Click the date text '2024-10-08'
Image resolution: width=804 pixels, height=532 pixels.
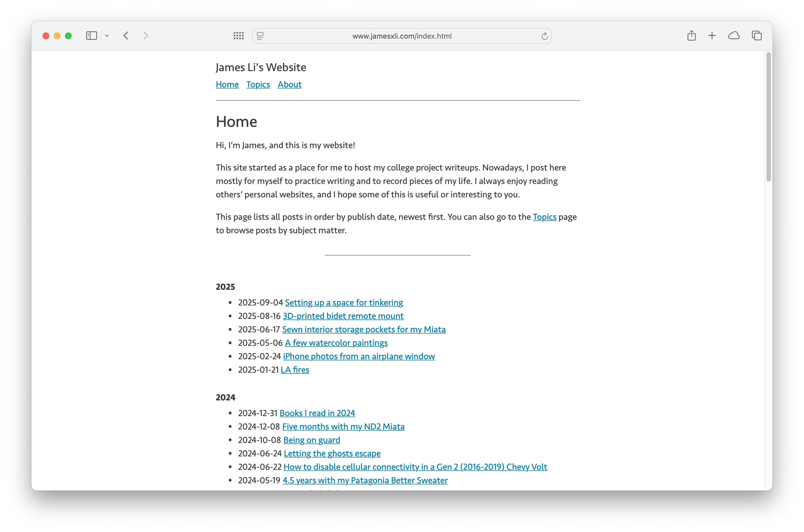260,440
